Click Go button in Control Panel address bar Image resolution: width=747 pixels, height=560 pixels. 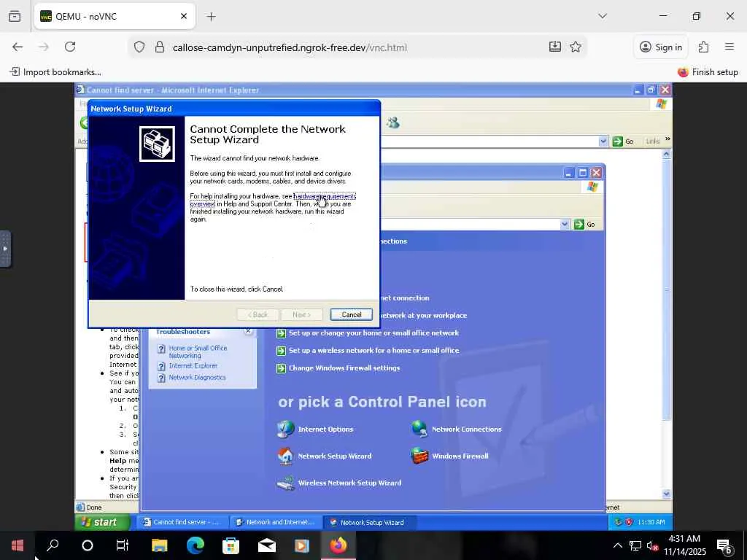585,225
